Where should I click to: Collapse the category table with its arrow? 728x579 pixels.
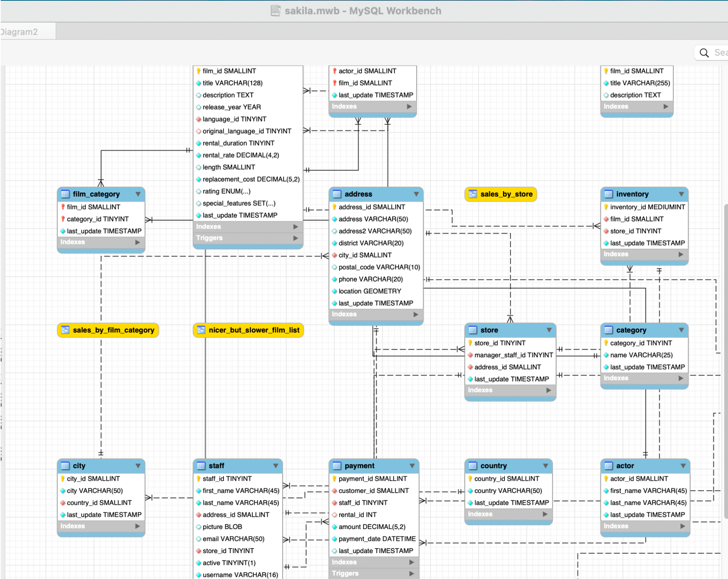tap(681, 330)
